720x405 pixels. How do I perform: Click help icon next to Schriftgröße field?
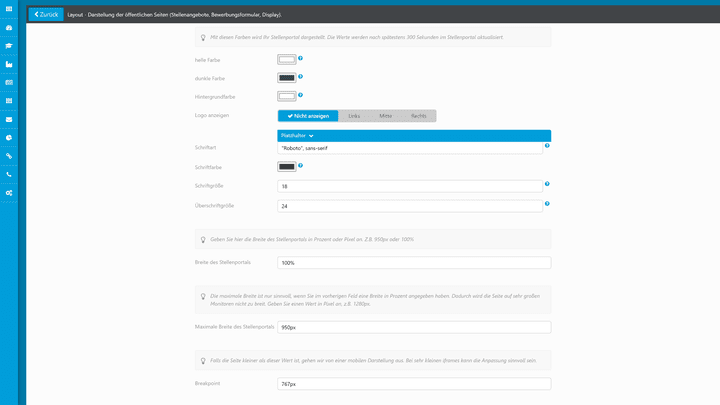(x=547, y=184)
